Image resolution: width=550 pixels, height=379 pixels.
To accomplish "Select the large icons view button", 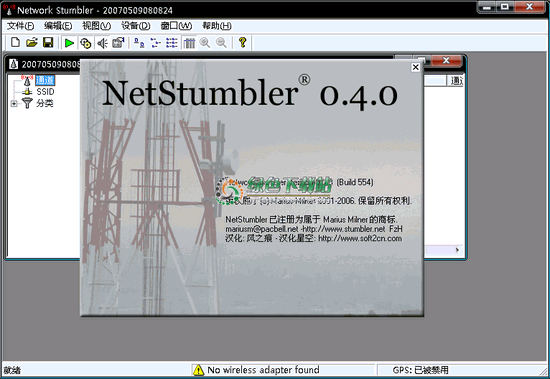I will click(x=139, y=43).
